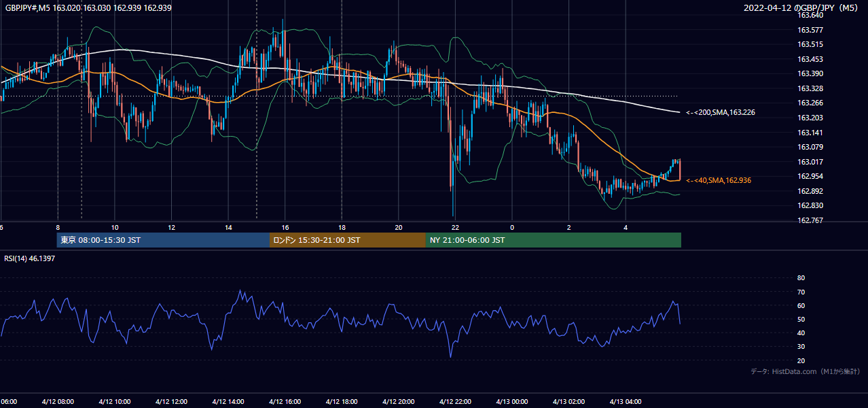Viewport: 868px width, 408px height.
Task: Click the RSI(14) 46.1397 indicator label
Action: point(28,259)
